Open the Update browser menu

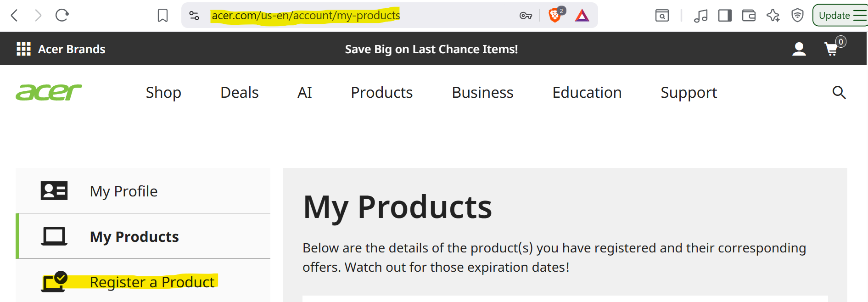(x=841, y=16)
